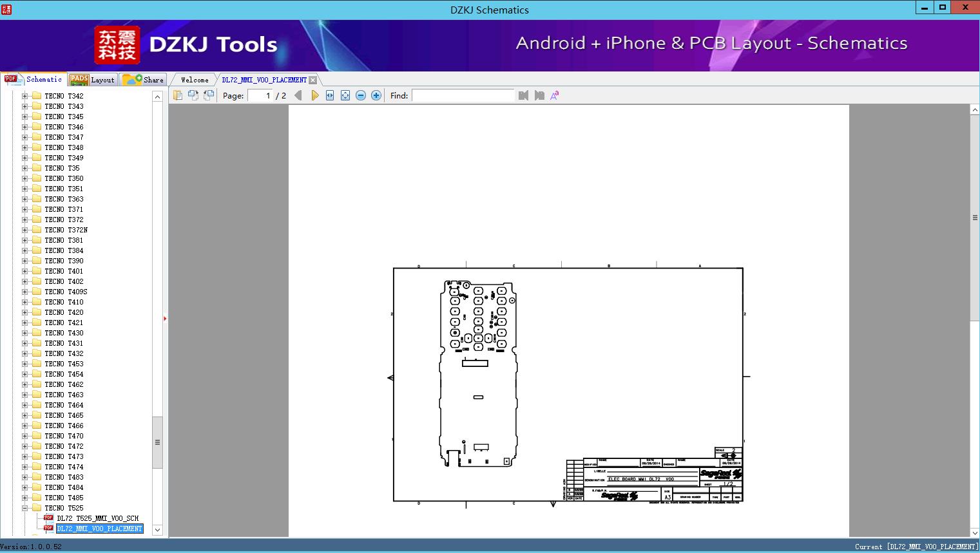Viewport: 980px width, 553px height.
Task: Close the DL72_MMI_V00_PLACEMENT tab
Action: coord(312,80)
